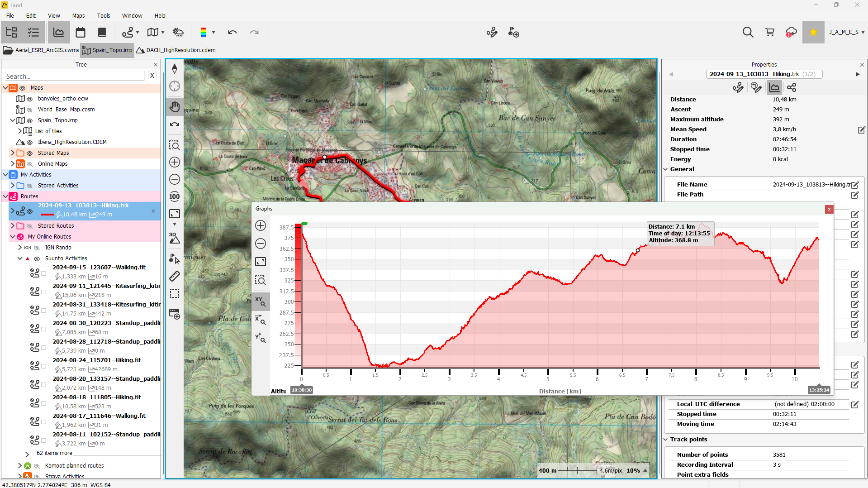Image resolution: width=868 pixels, height=488 pixels.
Task: Click the gold star favorites button
Action: pyautogui.click(x=813, y=32)
